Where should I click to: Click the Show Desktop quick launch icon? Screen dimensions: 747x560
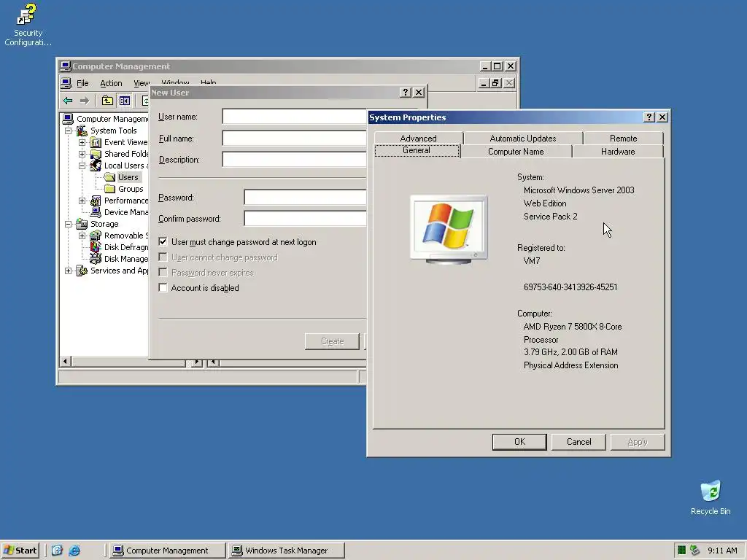pyautogui.click(x=57, y=551)
